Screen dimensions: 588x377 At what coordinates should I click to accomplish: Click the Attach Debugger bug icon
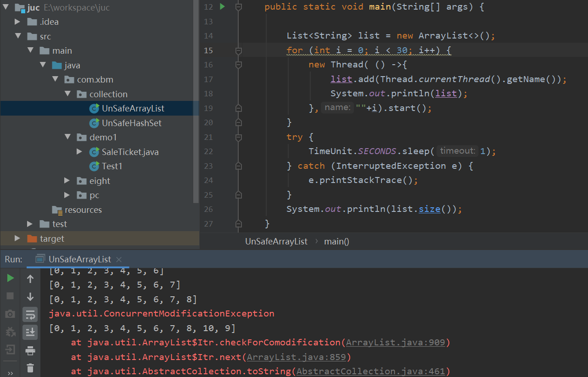click(10, 332)
